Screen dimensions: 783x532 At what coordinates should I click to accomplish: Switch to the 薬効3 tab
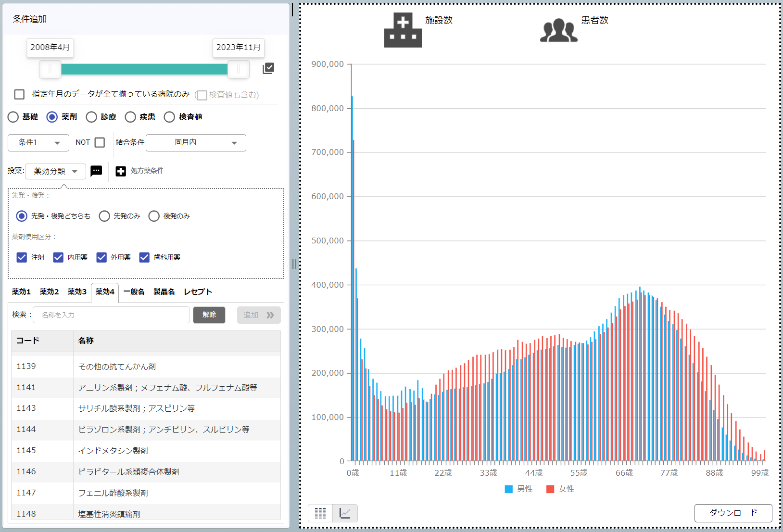[x=77, y=291]
